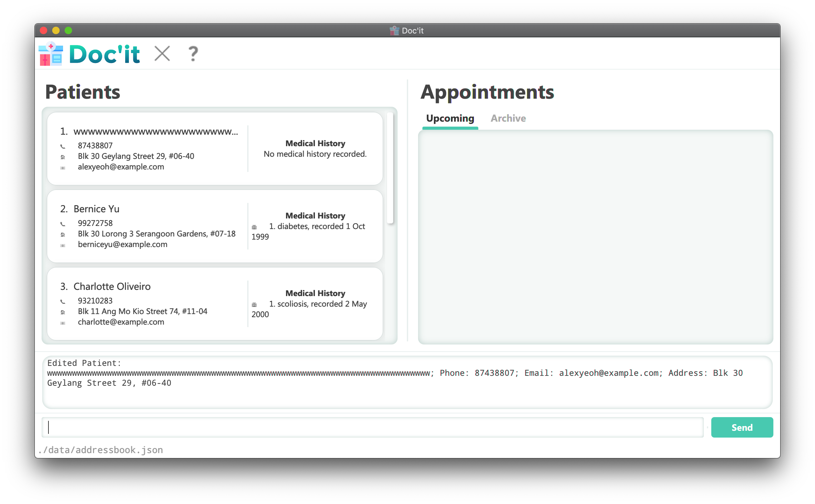
Task: Click the empty Upcoming appointments panel
Action: tap(595, 237)
